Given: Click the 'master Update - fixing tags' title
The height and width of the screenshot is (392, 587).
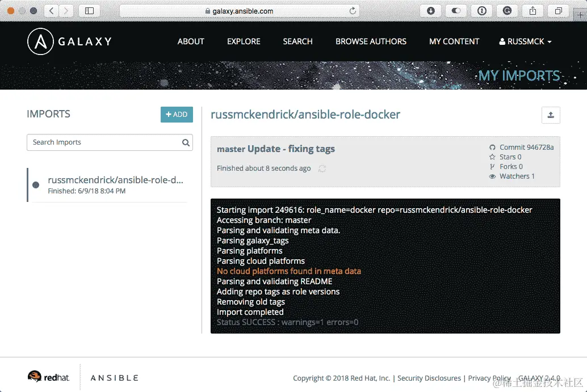Looking at the screenshot, I should coord(276,149).
